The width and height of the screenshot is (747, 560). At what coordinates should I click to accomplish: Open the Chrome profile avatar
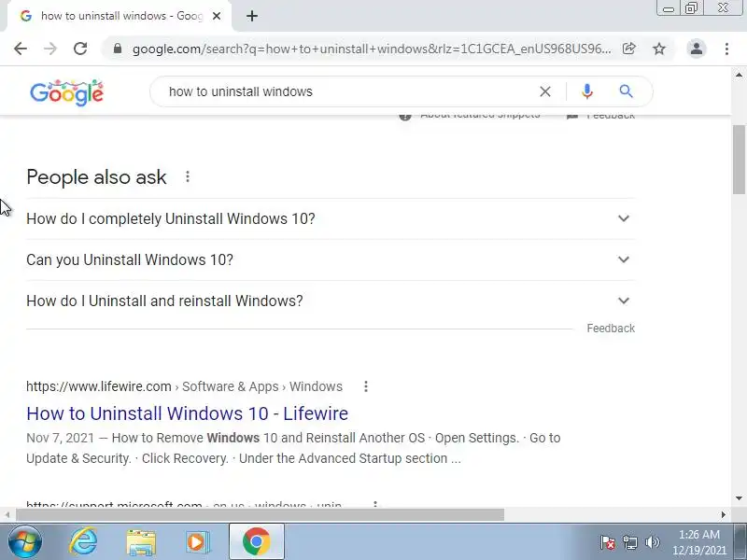pos(697,49)
